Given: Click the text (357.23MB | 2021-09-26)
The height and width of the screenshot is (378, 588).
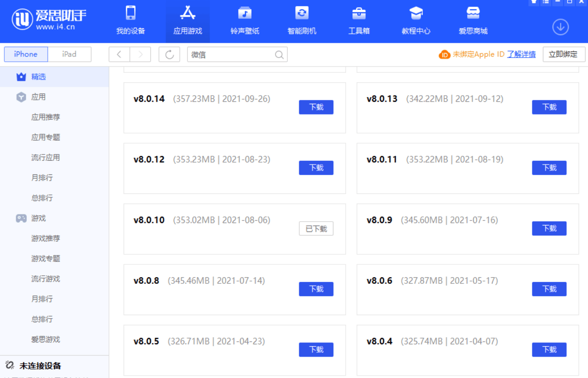Looking at the screenshot, I should tap(222, 99).
